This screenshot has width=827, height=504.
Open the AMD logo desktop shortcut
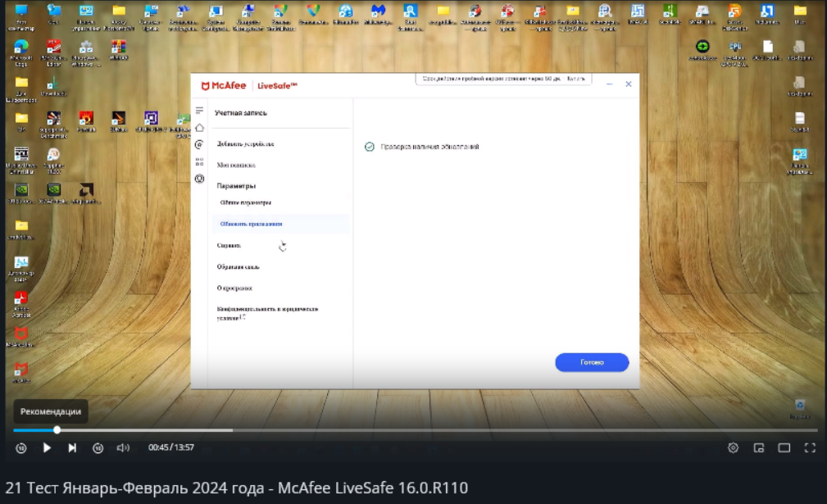(86, 193)
